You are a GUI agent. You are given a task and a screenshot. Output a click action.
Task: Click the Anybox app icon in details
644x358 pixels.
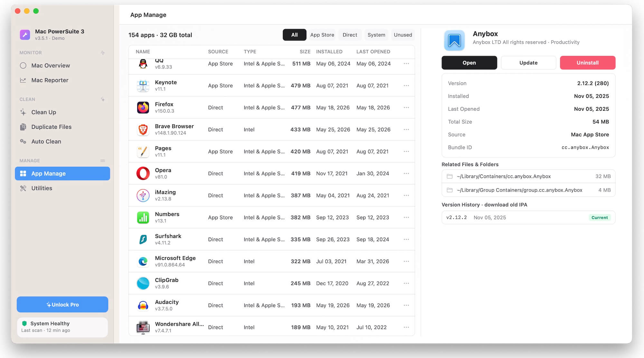tap(454, 41)
